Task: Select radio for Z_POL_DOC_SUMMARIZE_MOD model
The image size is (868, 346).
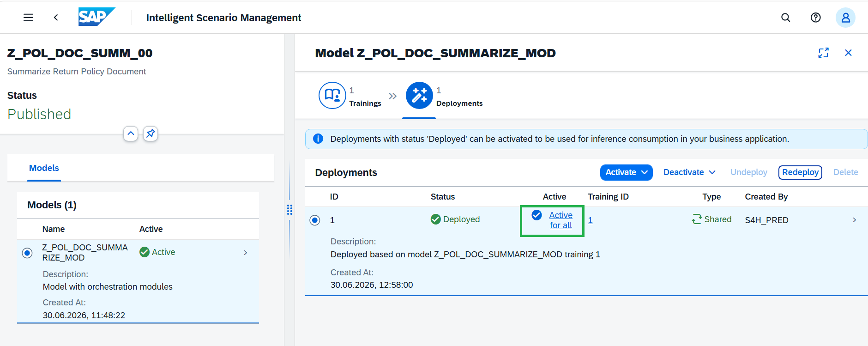Action: (x=27, y=253)
